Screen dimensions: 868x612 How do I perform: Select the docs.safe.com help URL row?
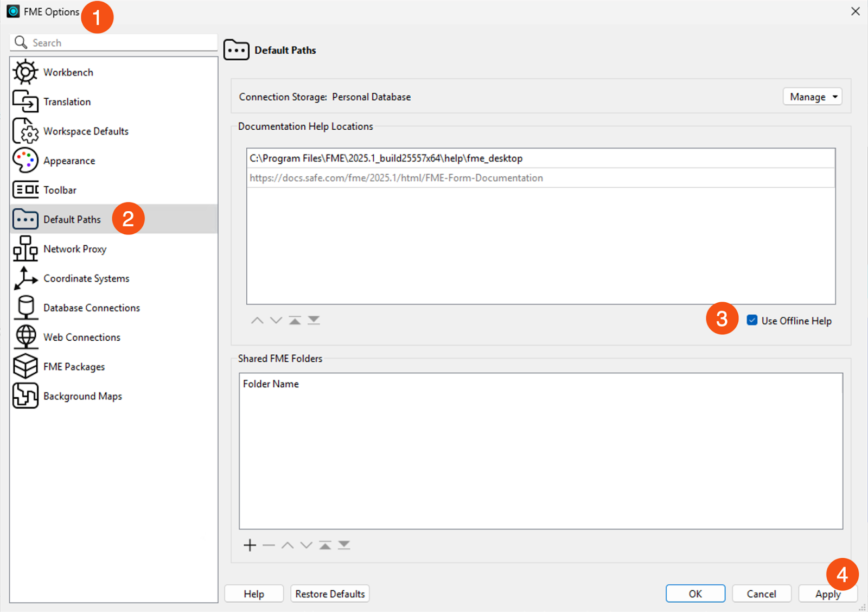tap(541, 178)
